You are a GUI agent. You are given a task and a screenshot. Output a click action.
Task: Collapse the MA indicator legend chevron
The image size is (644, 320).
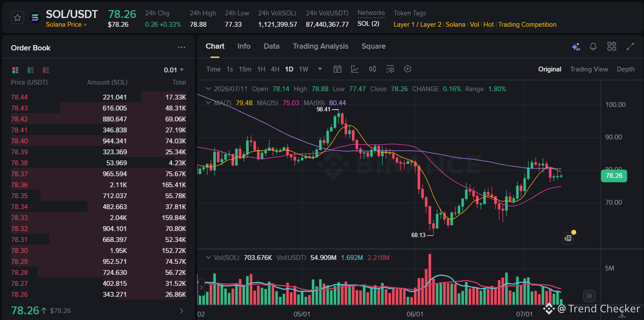(x=208, y=103)
